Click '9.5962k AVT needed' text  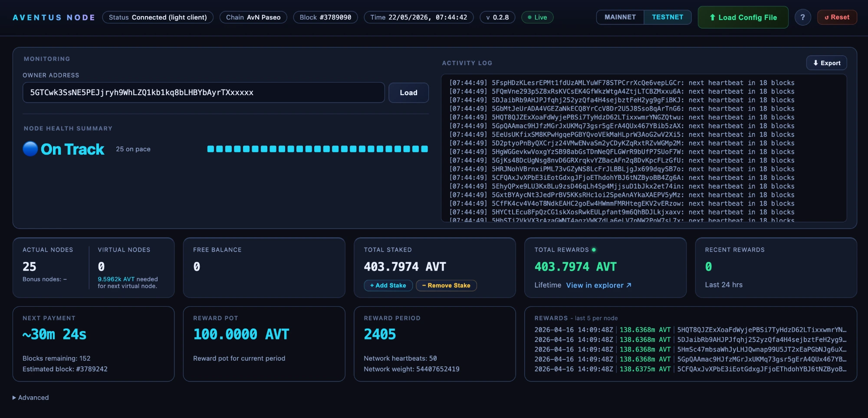[128, 279]
